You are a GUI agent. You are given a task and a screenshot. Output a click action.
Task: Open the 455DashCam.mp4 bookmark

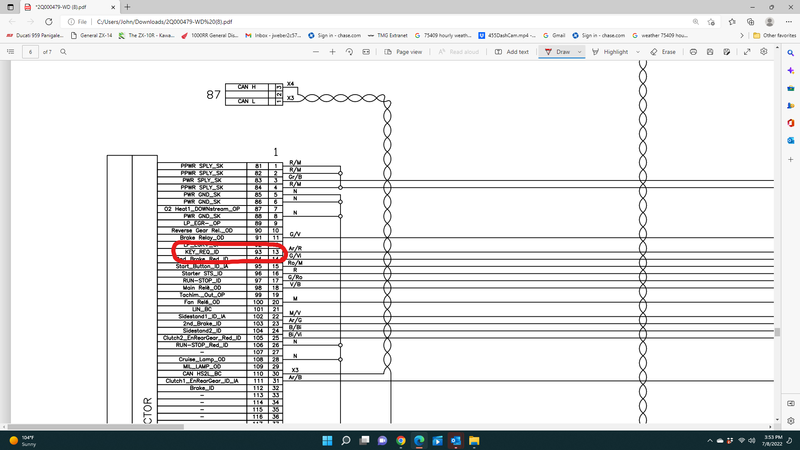tap(507, 35)
